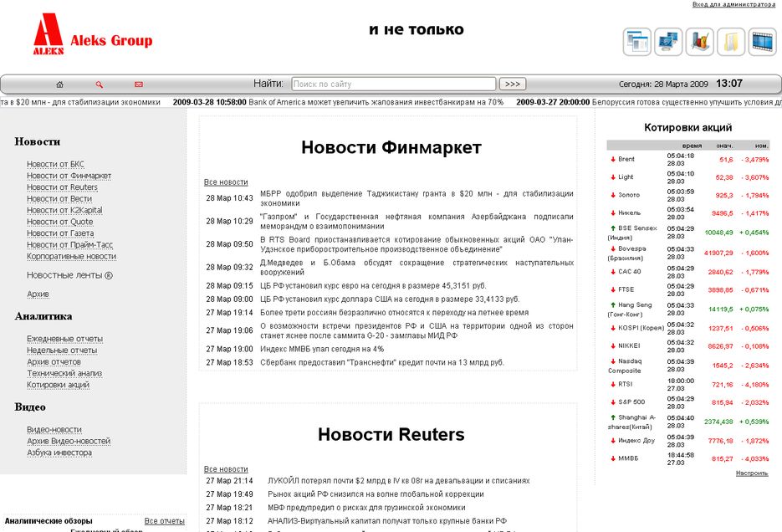Image resolution: width=782 pixels, height=532 pixels.
Task: Open Азбука инвестора
Action: pos(59,453)
